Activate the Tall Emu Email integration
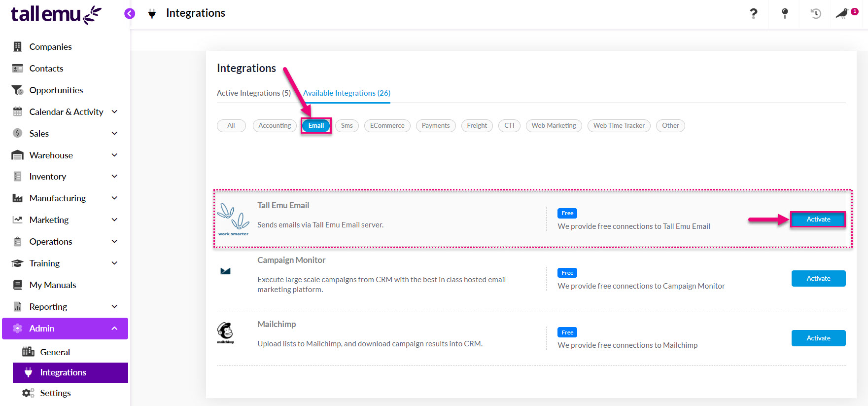The image size is (868, 406). (818, 219)
